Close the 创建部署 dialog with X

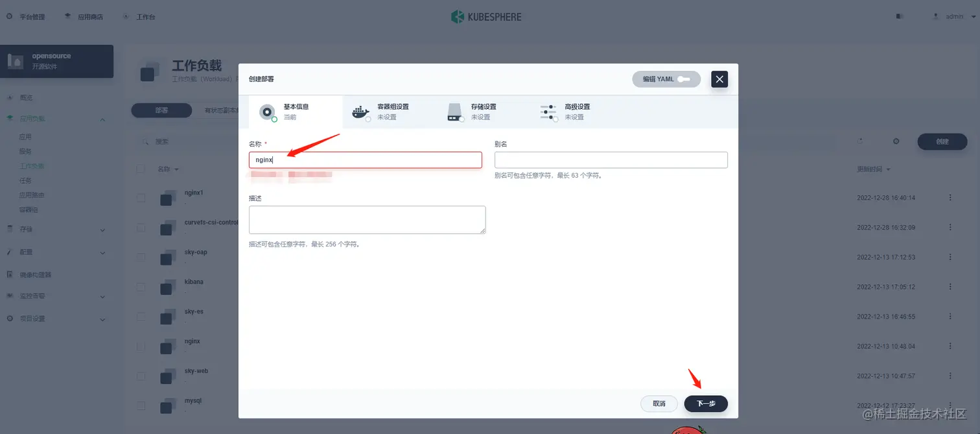click(719, 79)
